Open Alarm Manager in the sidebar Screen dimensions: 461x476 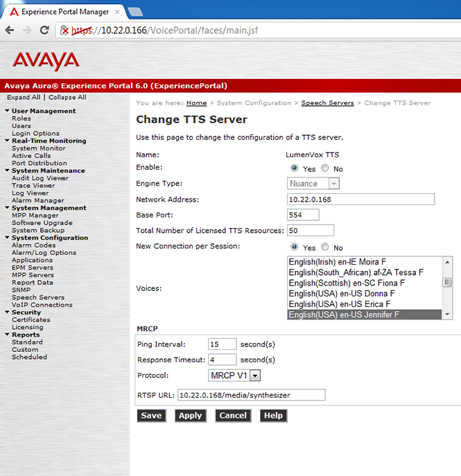click(38, 200)
